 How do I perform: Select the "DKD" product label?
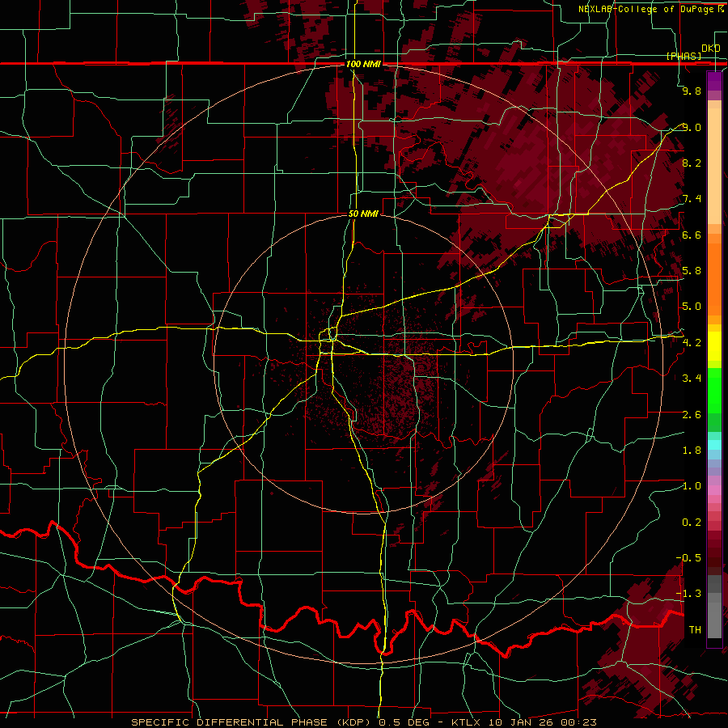tap(710, 48)
